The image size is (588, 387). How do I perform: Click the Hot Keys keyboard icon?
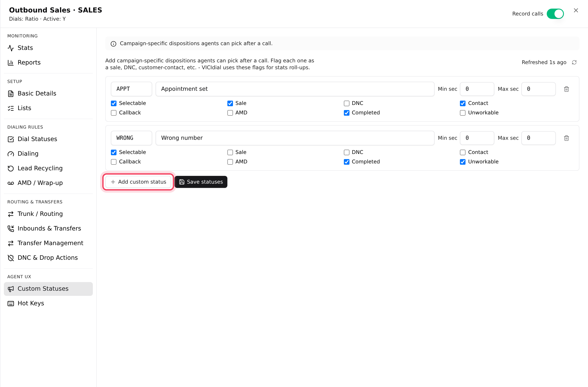11,303
